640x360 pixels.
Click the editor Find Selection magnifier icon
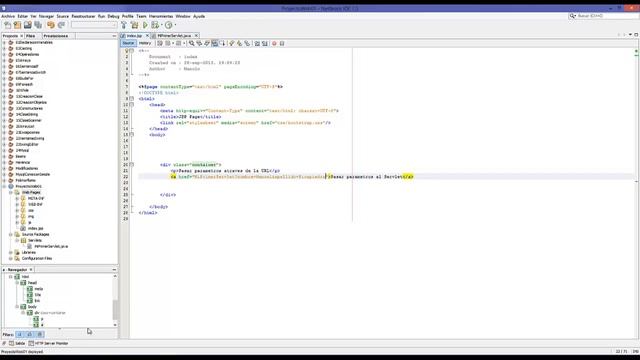[x=191, y=43]
